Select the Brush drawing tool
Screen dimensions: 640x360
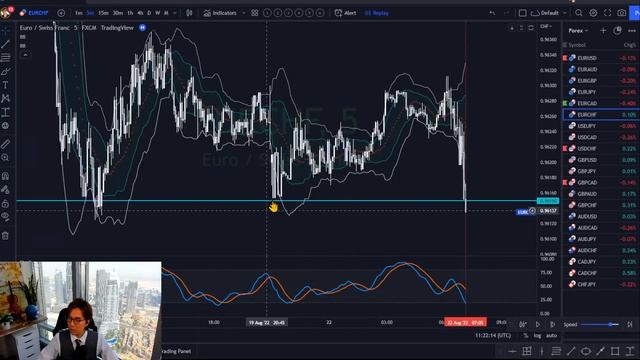click(6, 71)
